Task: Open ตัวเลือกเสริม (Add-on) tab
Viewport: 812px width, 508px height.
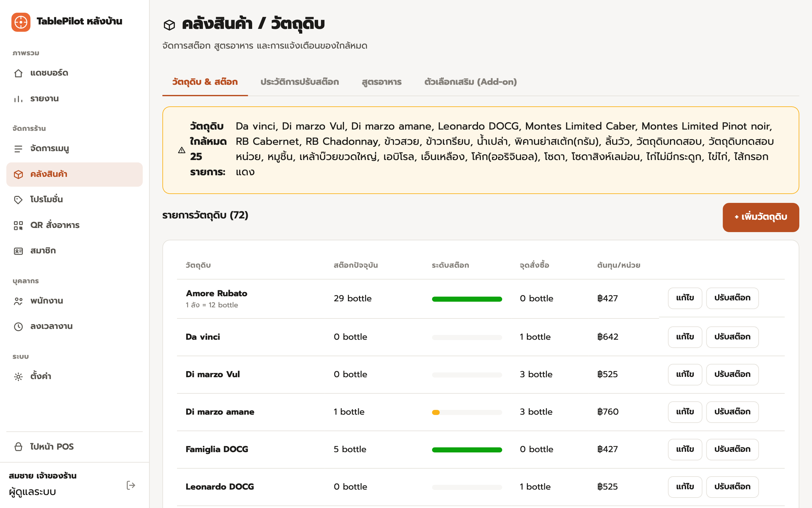Action: pos(470,82)
